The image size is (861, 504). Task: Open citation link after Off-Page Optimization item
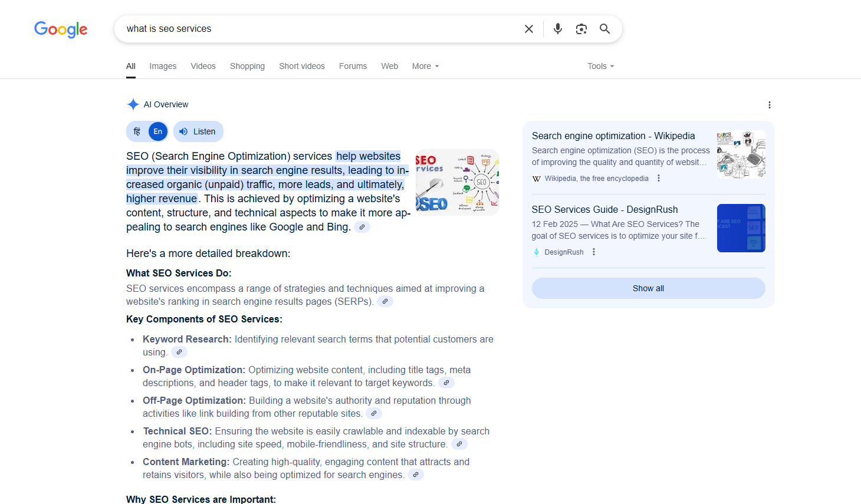tap(374, 413)
